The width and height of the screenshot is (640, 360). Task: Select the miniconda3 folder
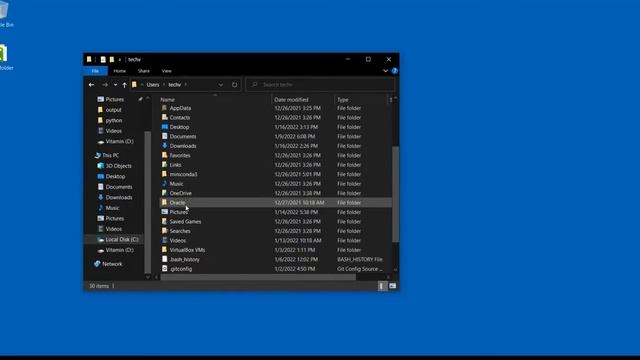coord(183,174)
